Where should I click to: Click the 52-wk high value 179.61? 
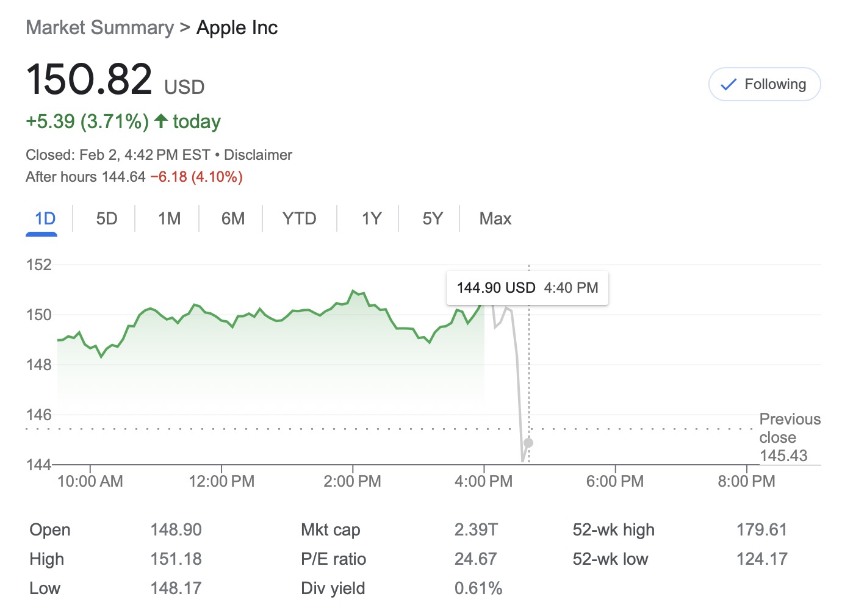(x=763, y=529)
